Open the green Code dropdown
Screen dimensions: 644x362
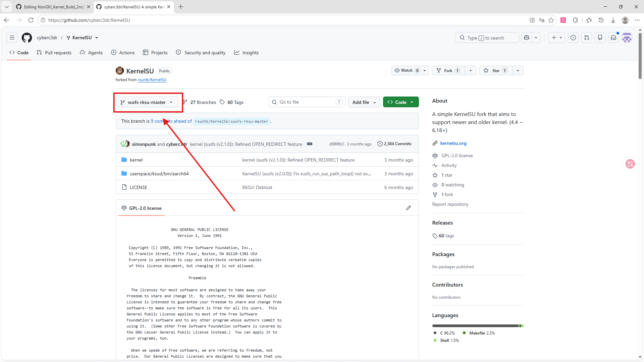(x=401, y=102)
